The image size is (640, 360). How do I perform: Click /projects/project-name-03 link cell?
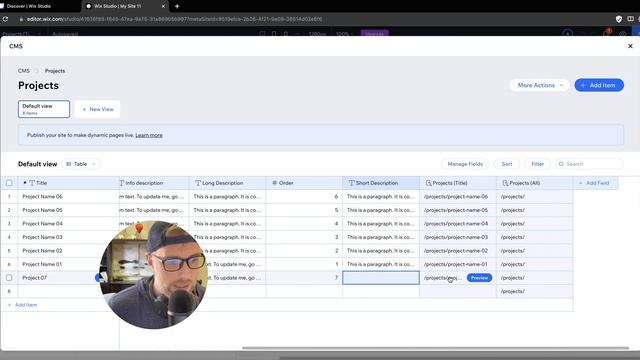pos(458,237)
